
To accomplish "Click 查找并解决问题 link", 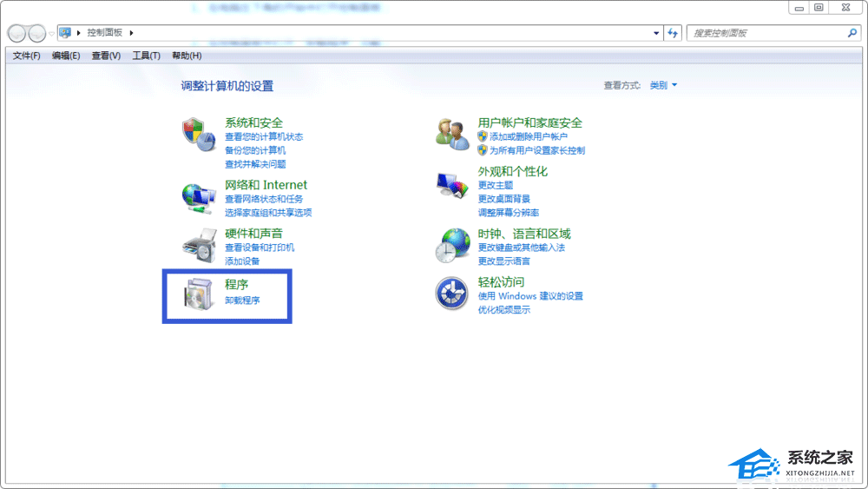I will pyautogui.click(x=255, y=164).
